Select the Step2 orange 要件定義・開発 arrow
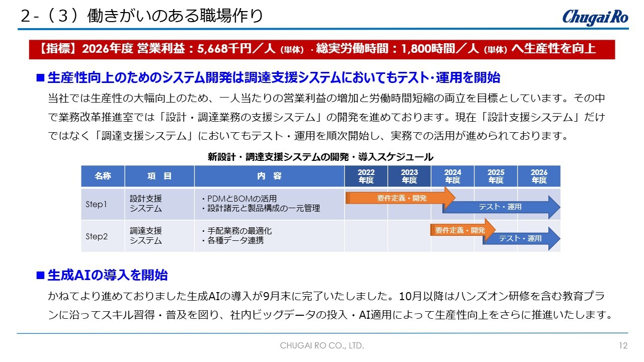Screen dimensions: 644x362 [x=461, y=230]
